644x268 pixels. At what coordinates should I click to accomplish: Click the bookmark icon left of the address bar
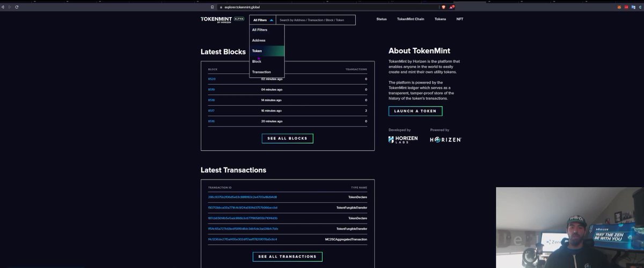(213, 7)
